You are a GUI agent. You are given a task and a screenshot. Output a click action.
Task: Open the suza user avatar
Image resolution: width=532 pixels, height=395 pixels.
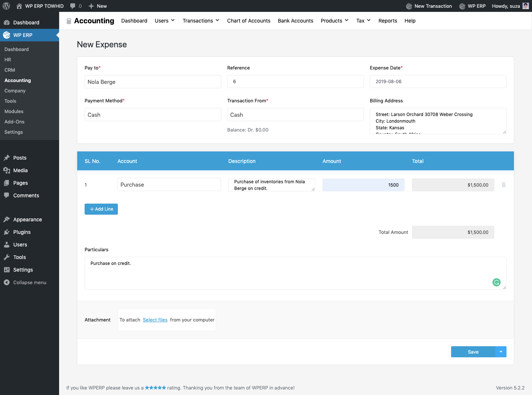pos(526,6)
